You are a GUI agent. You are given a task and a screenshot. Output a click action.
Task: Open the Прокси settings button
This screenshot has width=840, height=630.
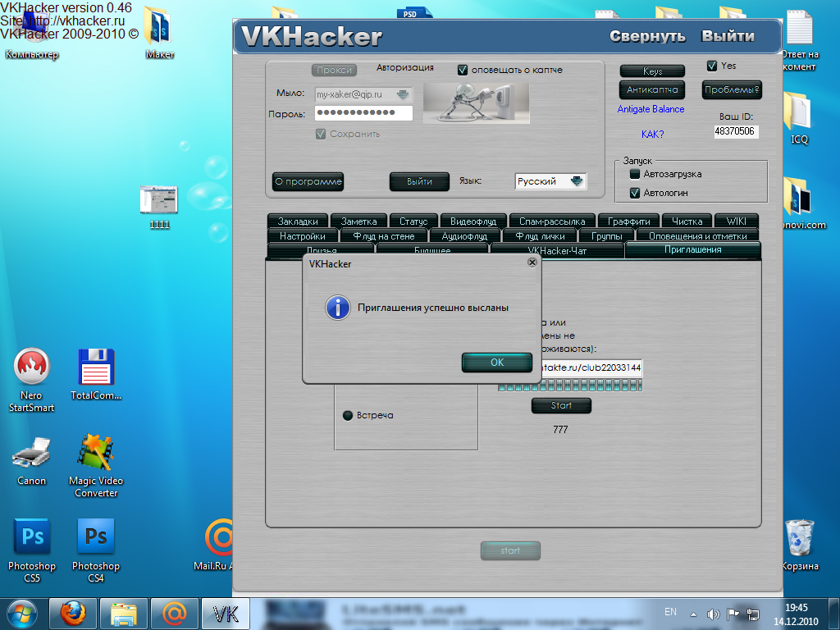334,70
